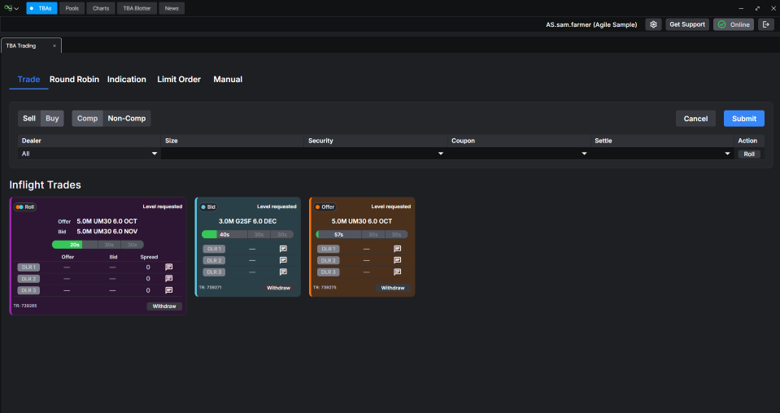Open chat for DLR 3 in Offer card
The image size is (780, 413).
(x=397, y=272)
